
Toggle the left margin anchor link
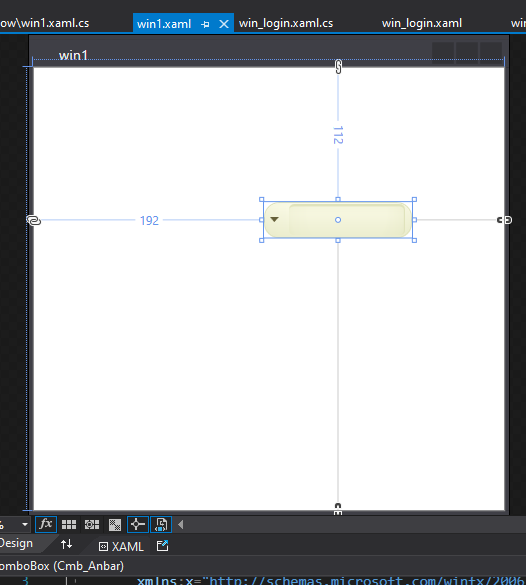(34, 220)
